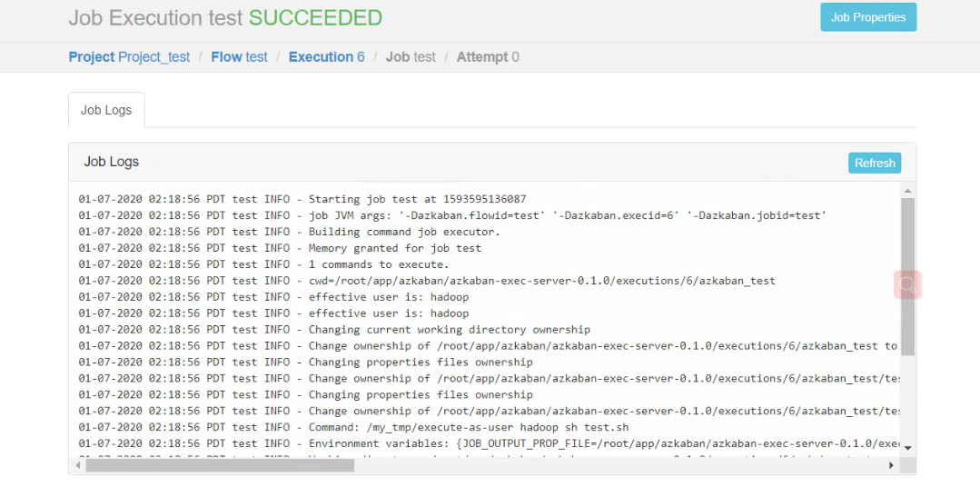Open the Flow test breadcrumb link
Image resolution: width=980 pixels, height=487 pixels.
(x=240, y=57)
